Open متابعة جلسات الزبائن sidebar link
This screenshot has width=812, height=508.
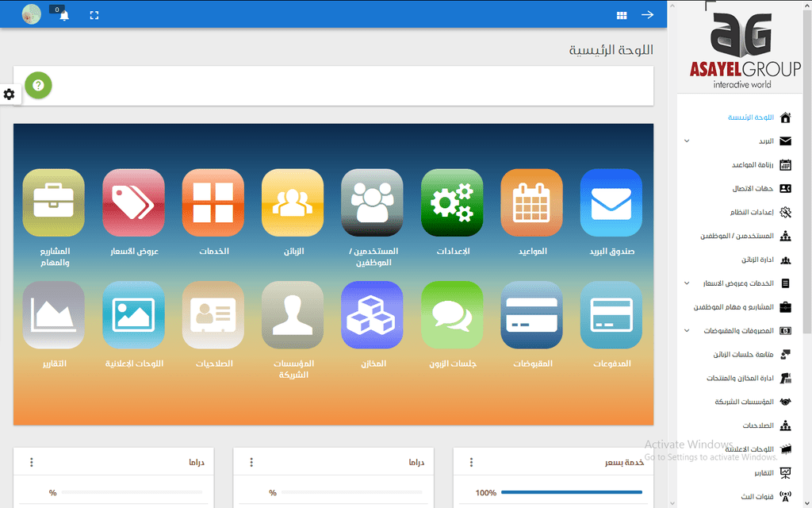(x=743, y=355)
